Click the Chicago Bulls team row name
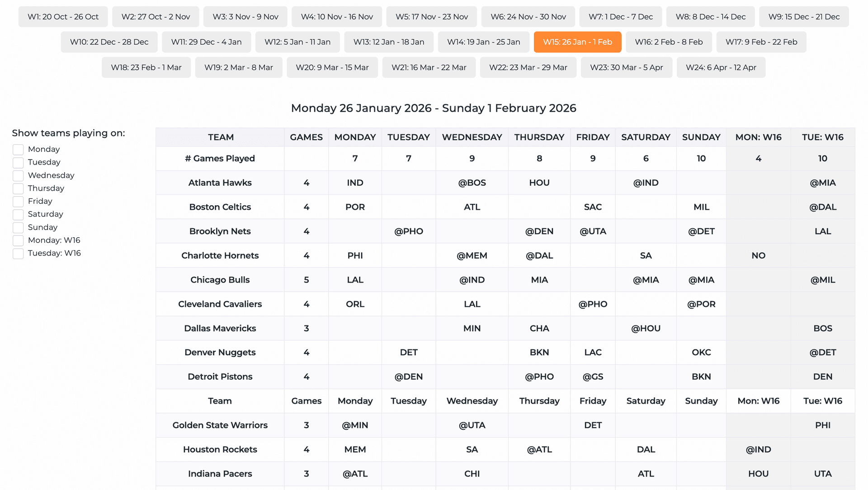The height and width of the screenshot is (490, 868). coord(220,280)
